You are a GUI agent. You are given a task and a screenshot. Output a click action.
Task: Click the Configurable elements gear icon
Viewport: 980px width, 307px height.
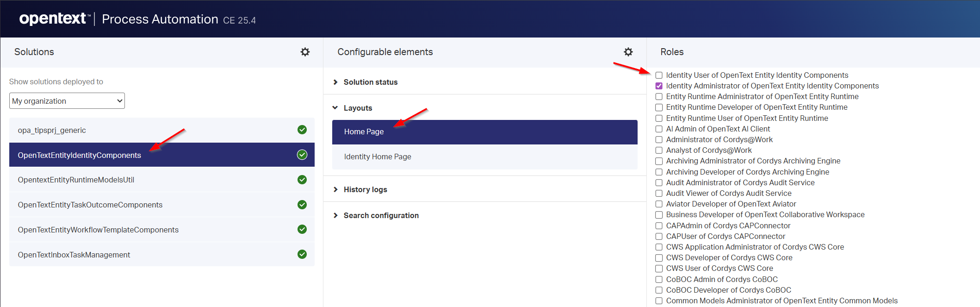coord(628,52)
